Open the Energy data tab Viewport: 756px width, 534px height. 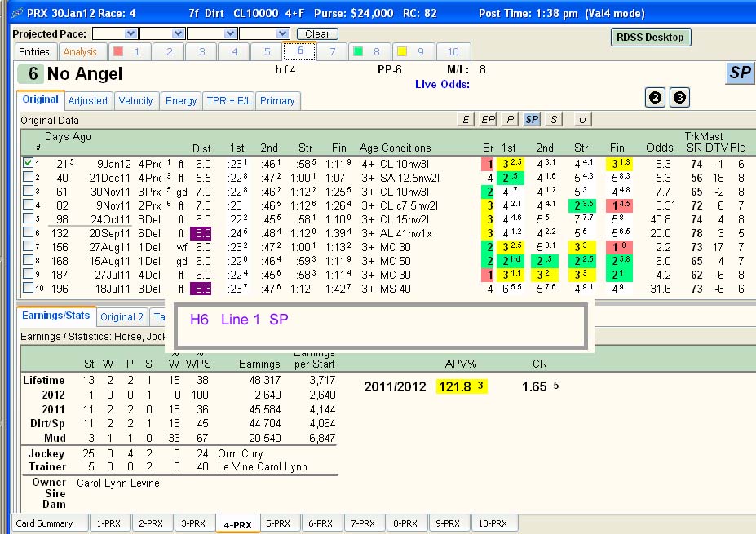(x=181, y=101)
